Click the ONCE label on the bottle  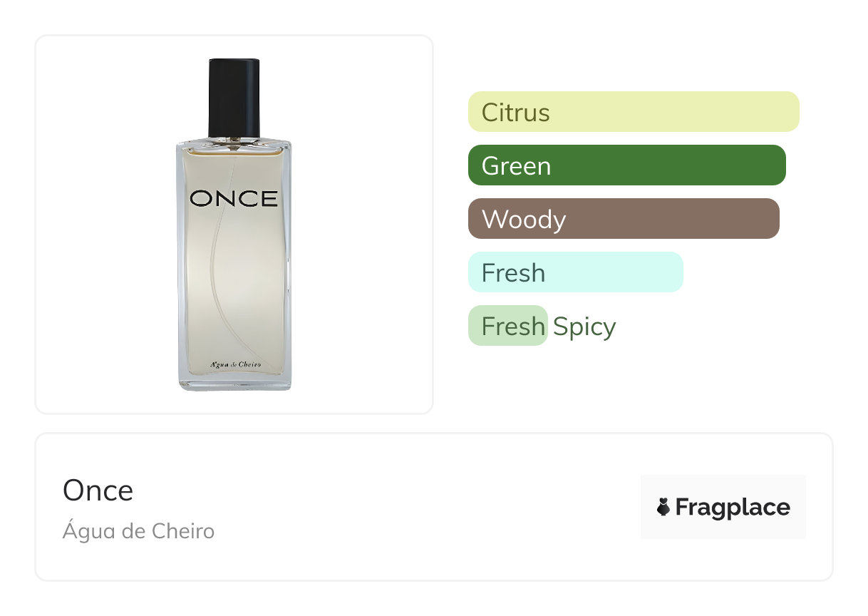click(x=234, y=199)
